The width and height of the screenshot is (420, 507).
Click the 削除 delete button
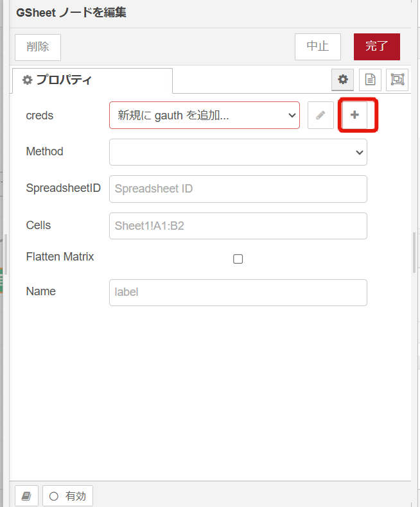[x=38, y=47]
